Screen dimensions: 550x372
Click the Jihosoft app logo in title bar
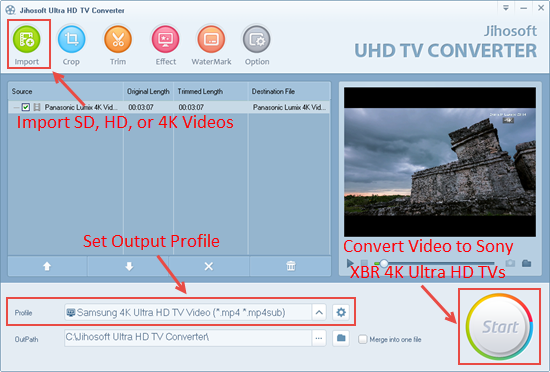coord(11,10)
